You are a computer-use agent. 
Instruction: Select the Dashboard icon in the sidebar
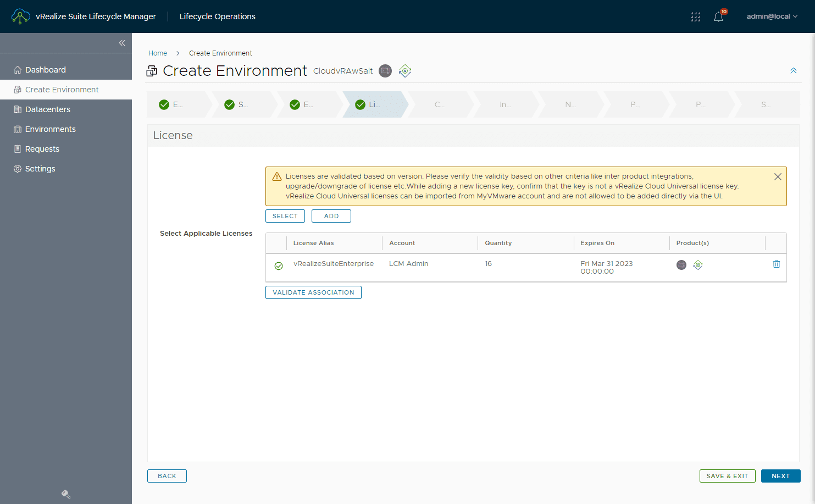[x=16, y=69]
